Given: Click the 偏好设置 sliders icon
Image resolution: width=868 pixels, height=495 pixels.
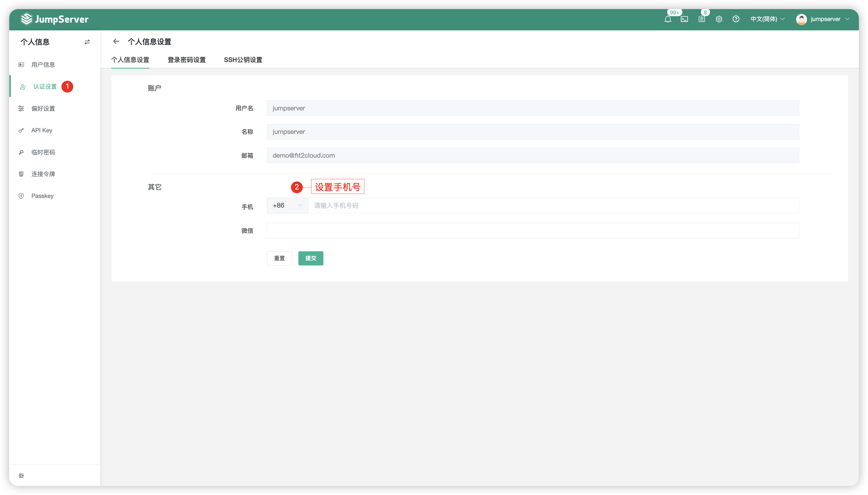Looking at the screenshot, I should 21,109.
